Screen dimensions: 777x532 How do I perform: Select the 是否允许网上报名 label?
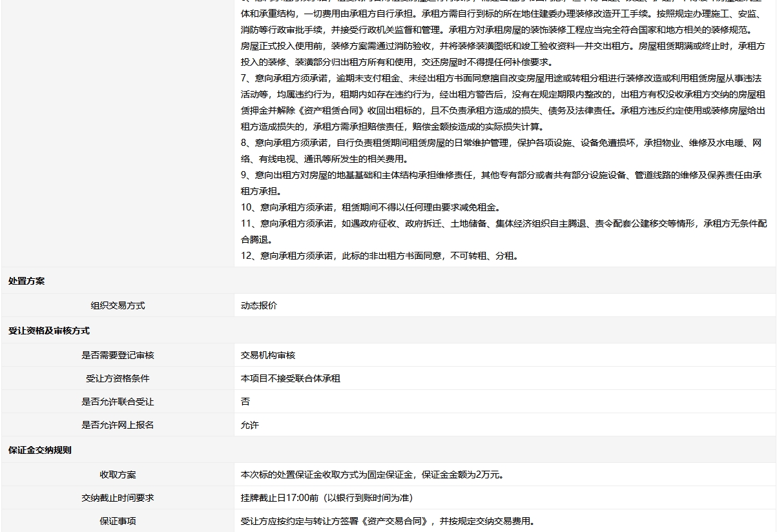[118, 425]
